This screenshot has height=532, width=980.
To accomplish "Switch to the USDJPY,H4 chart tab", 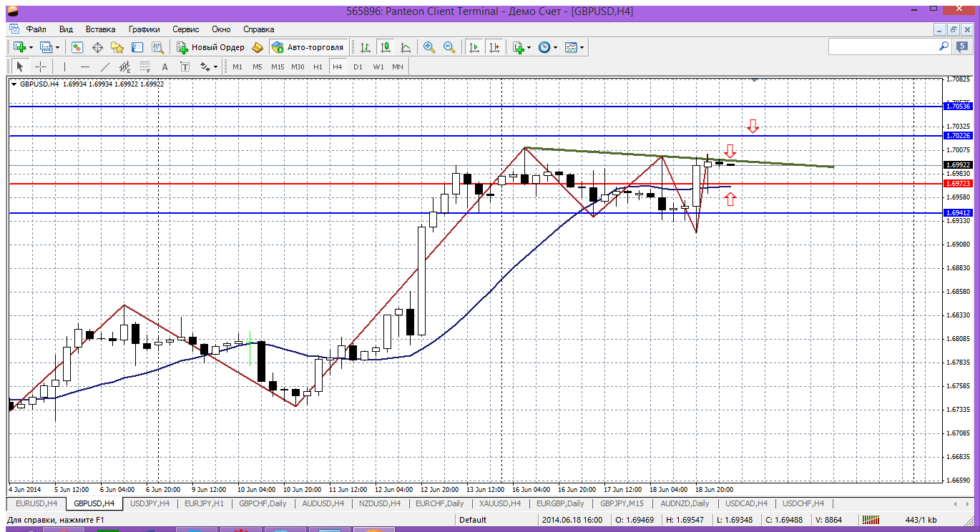I will [150, 503].
